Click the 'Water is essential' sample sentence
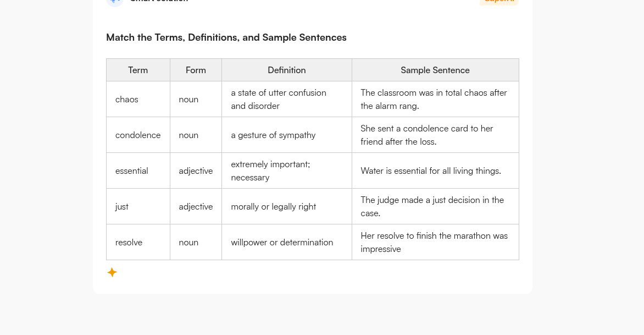 431,171
